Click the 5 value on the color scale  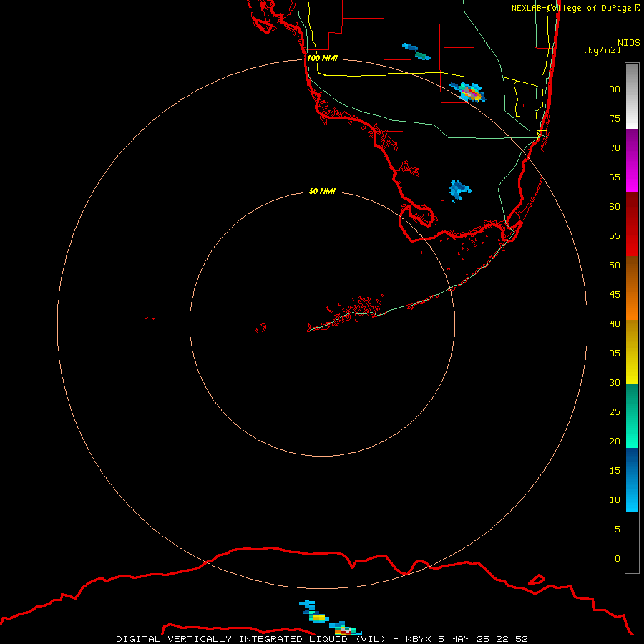pyautogui.click(x=618, y=529)
